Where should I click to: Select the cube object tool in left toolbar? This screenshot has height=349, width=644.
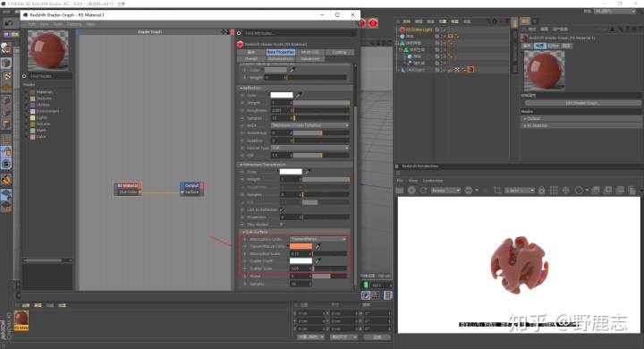tap(6, 63)
